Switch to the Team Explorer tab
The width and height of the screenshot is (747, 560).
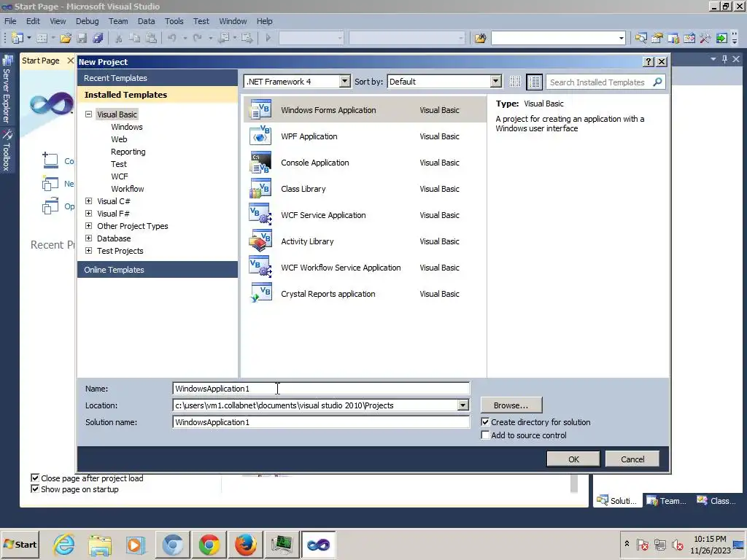(x=667, y=500)
